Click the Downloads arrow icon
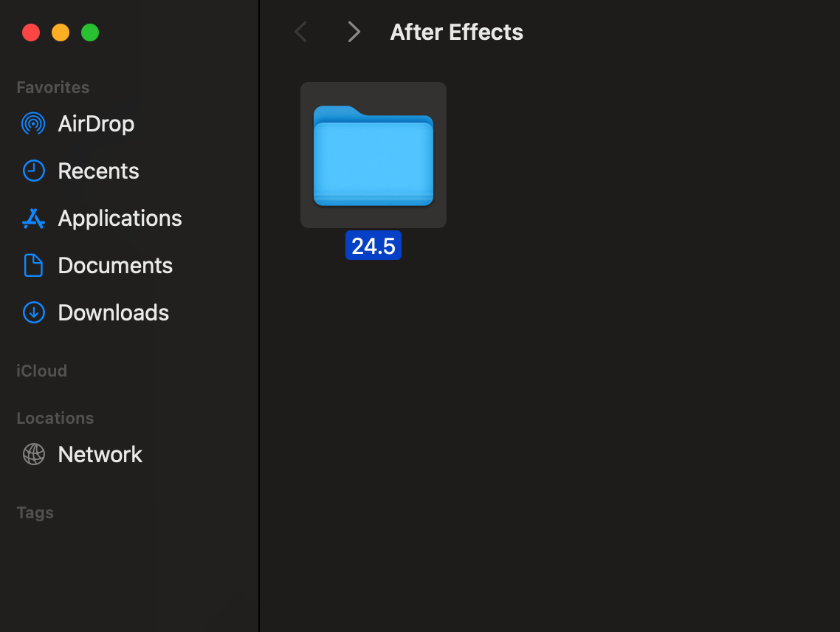 (34, 312)
